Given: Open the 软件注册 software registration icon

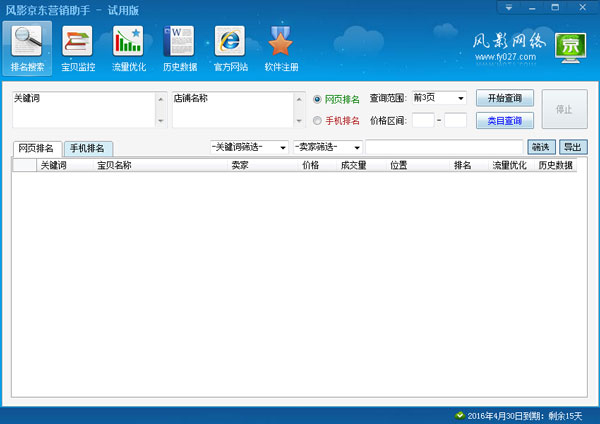Looking at the screenshot, I should (x=281, y=48).
